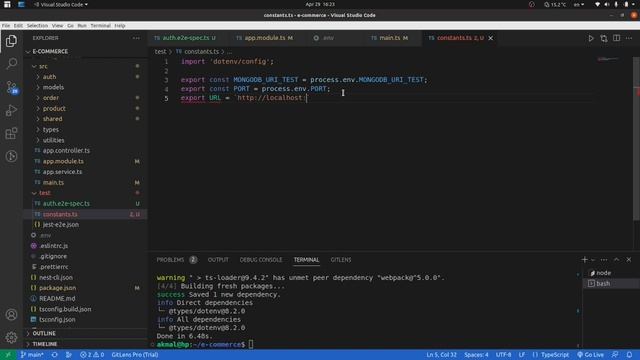Show the GITLENS panel tab
The height and width of the screenshot is (360, 640).
(x=341, y=260)
